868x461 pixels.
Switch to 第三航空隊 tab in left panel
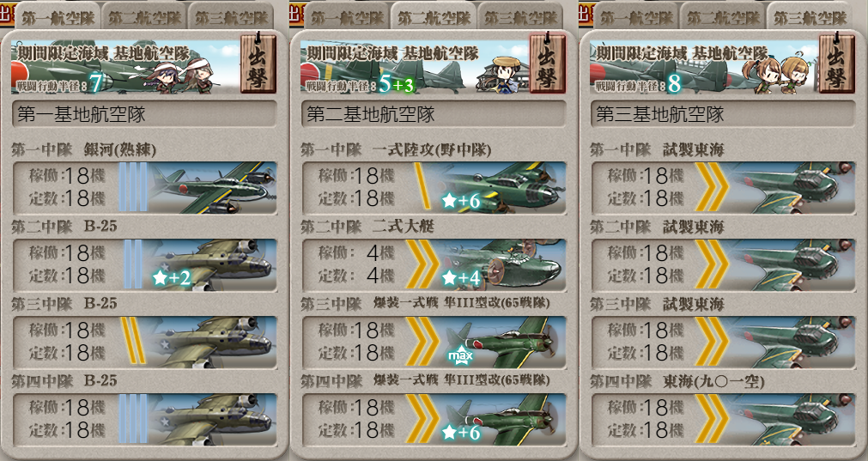[x=232, y=16]
